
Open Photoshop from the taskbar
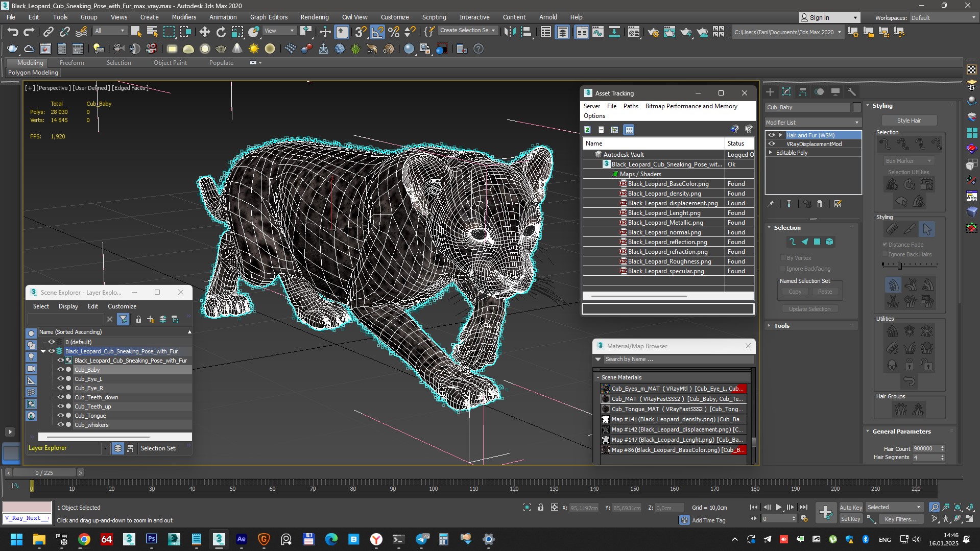point(152,539)
